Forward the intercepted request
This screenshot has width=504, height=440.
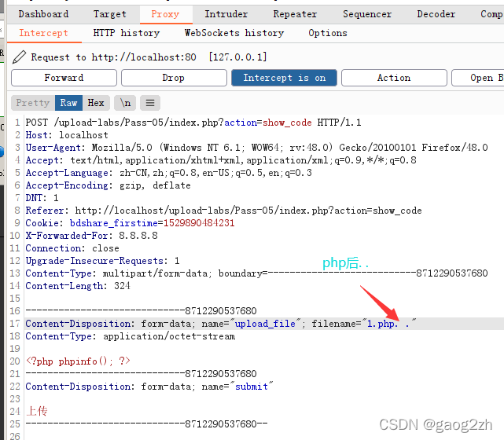point(64,78)
